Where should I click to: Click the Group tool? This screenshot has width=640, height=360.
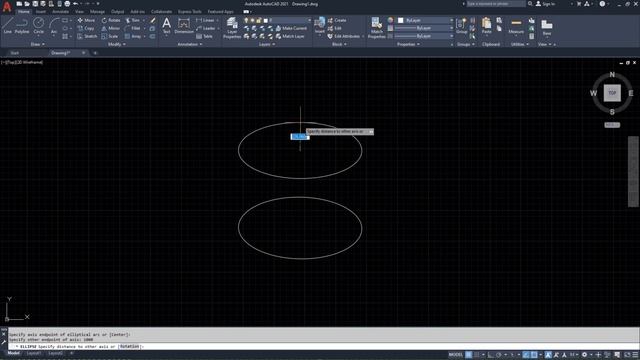coord(462,25)
